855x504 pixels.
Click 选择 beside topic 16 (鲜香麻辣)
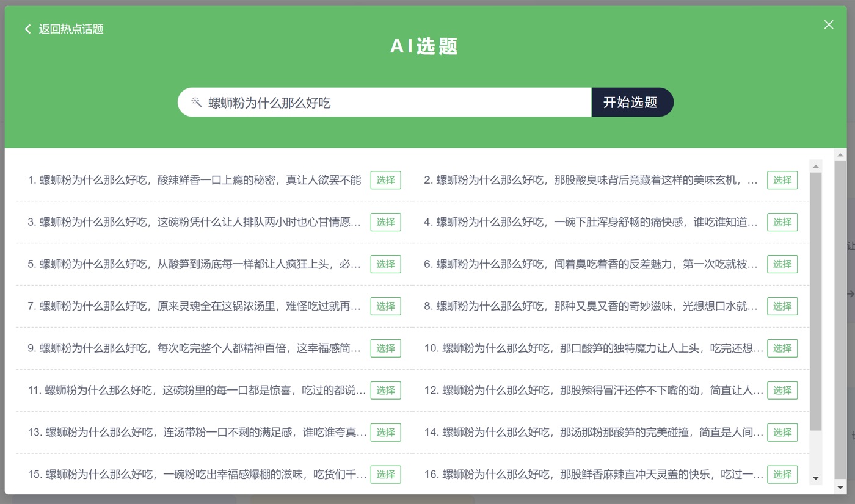pyautogui.click(x=782, y=475)
